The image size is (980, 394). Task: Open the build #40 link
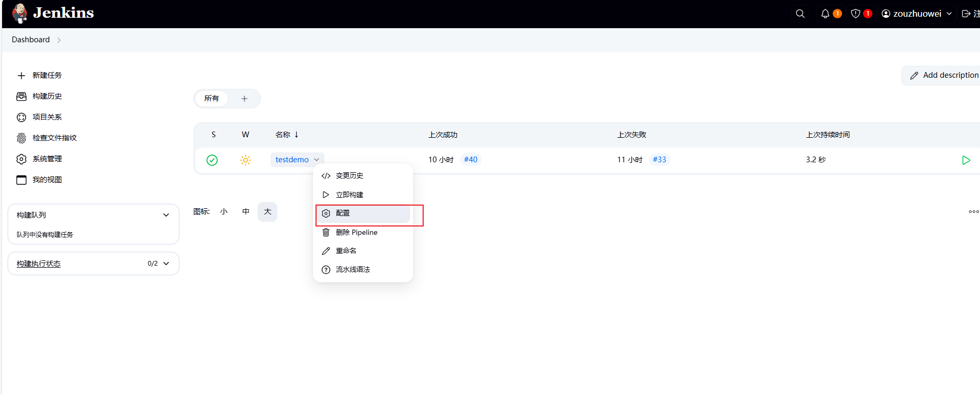[471, 160]
